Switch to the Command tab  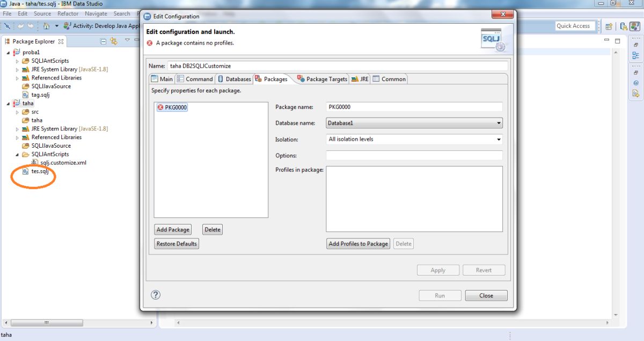(195, 79)
